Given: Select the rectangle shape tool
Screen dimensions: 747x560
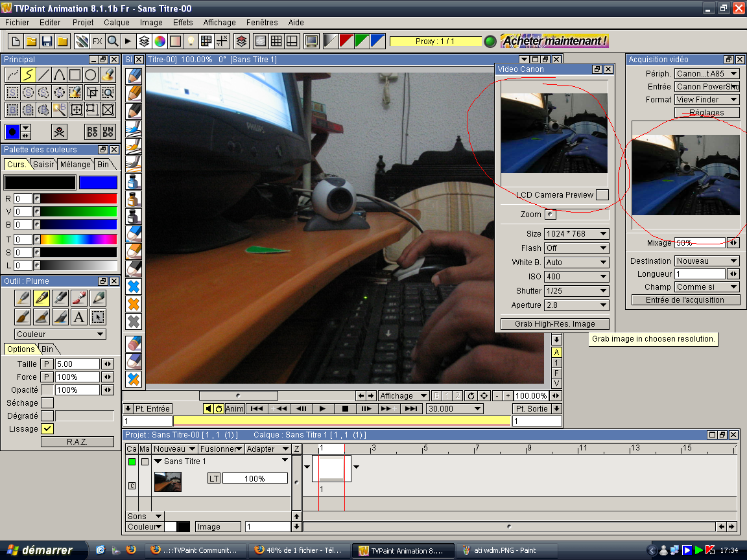Looking at the screenshot, I should point(75,75).
